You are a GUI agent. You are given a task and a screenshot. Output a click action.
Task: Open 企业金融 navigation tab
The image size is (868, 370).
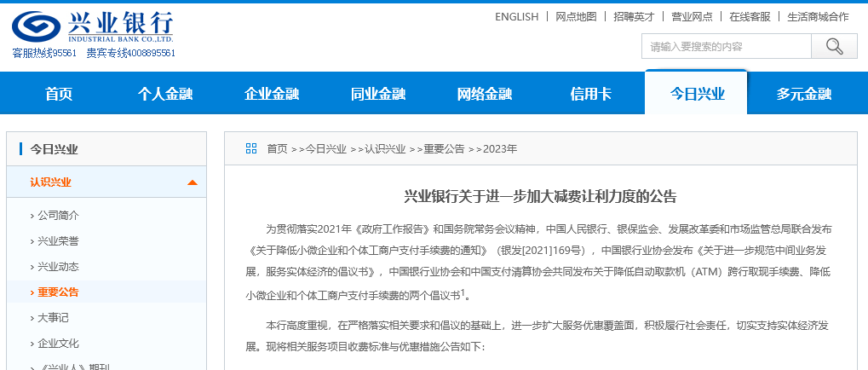click(x=272, y=94)
